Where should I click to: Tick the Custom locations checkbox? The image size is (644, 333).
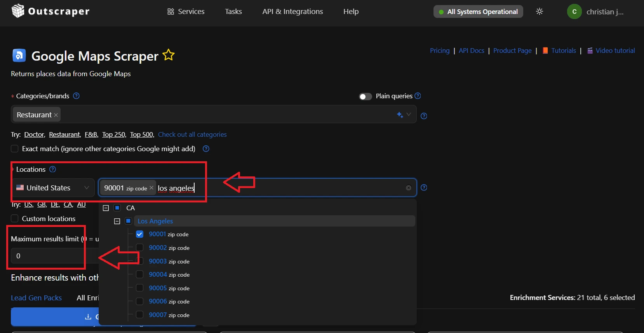coord(15,219)
